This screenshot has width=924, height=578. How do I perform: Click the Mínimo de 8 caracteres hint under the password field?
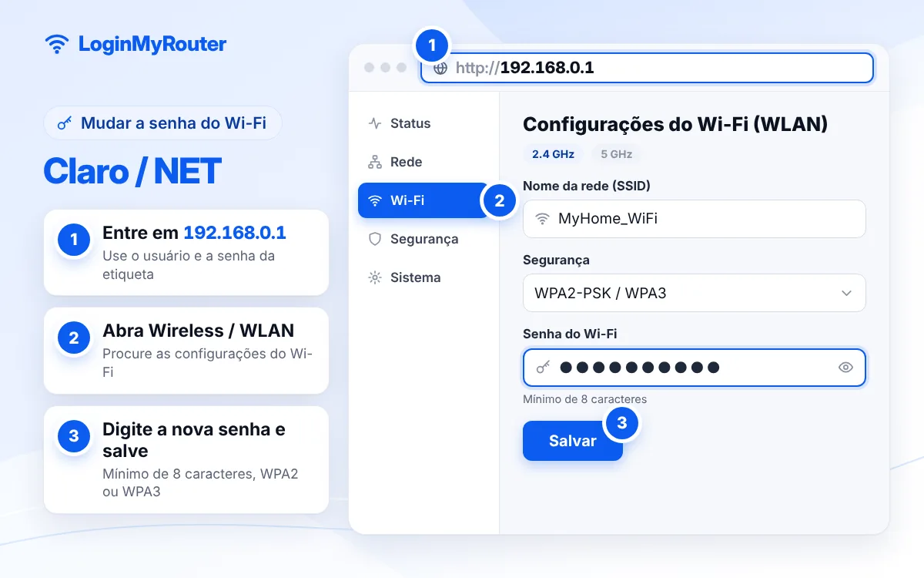584,399
